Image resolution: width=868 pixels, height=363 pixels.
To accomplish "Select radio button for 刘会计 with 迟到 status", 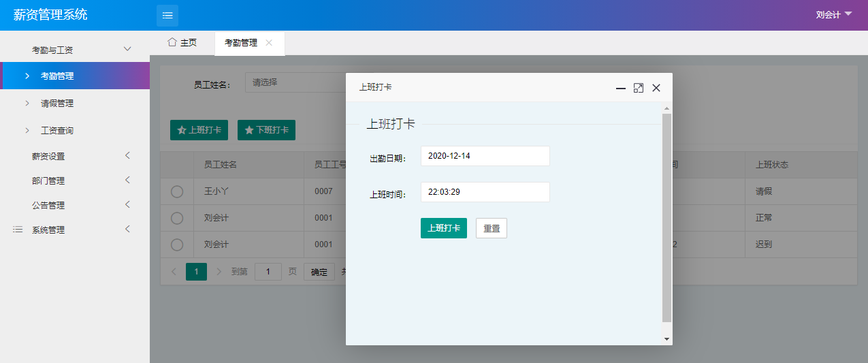I will 177,244.
